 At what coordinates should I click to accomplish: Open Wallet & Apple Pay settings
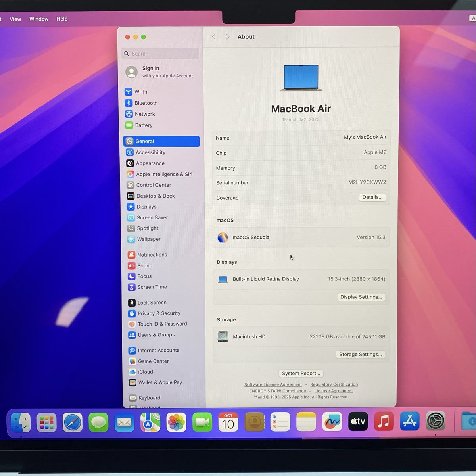click(155, 382)
